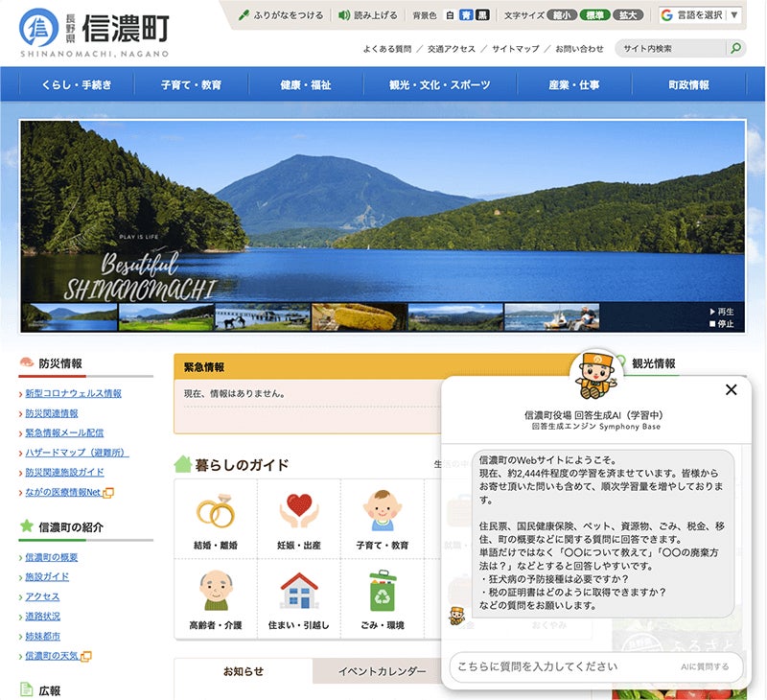The height and width of the screenshot is (700, 767).
Task: Click the サイト内検索 search field
Action: click(670, 48)
